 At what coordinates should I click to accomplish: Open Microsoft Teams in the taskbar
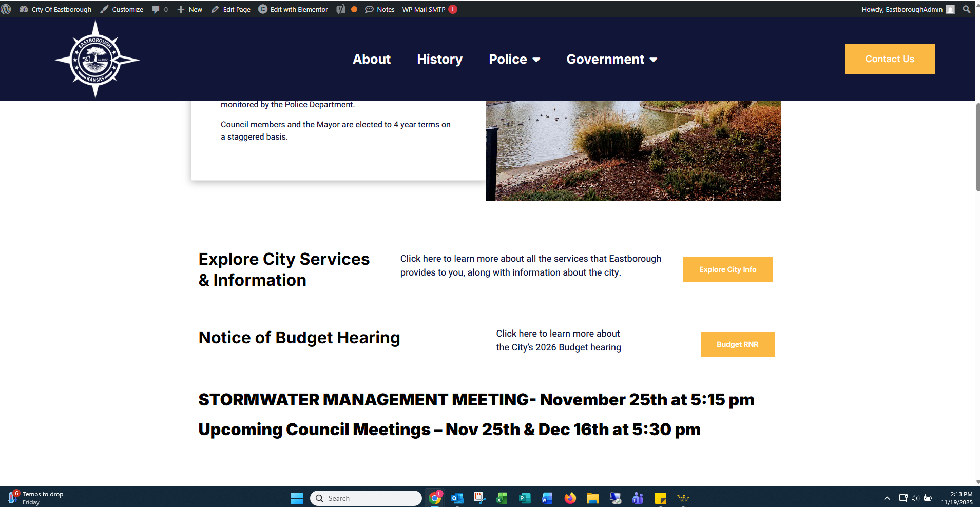pos(638,498)
